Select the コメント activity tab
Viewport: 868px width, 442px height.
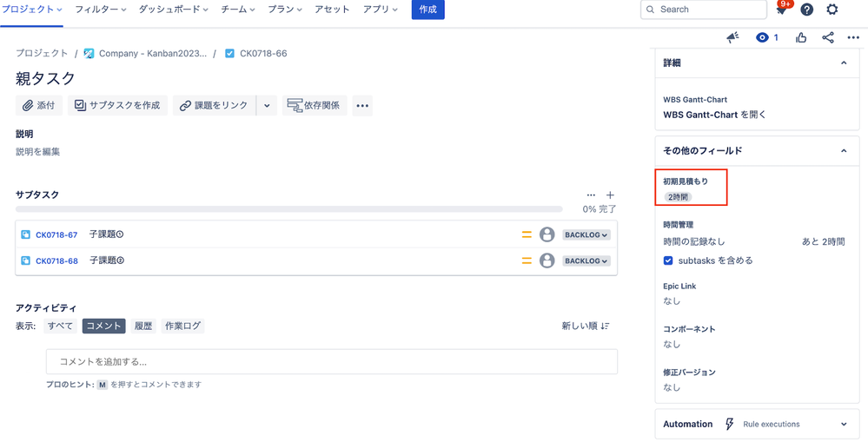coord(104,326)
